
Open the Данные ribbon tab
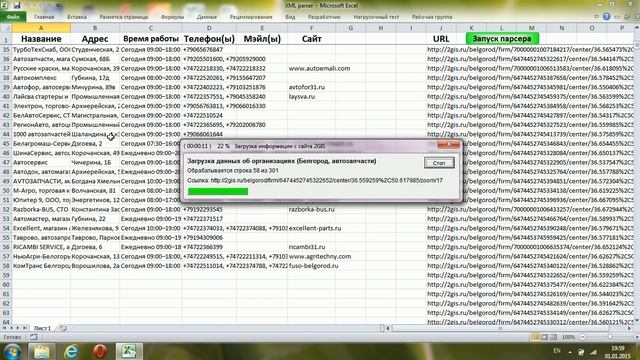[207, 17]
